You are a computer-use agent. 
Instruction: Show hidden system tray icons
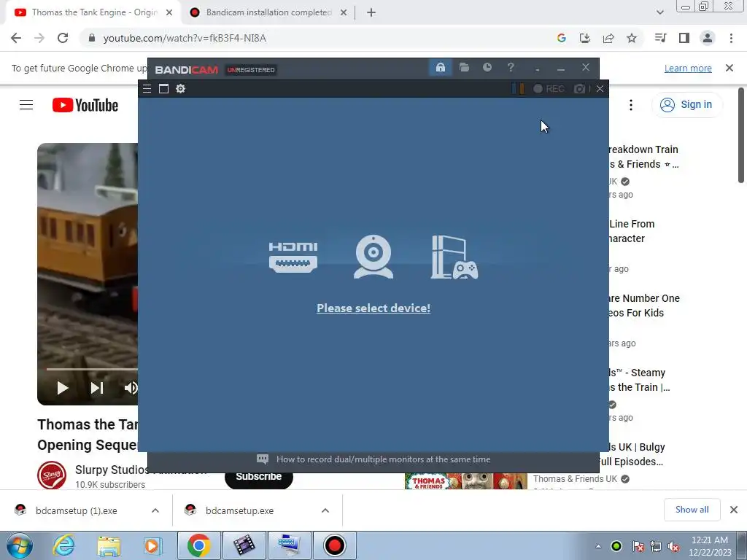598,546
